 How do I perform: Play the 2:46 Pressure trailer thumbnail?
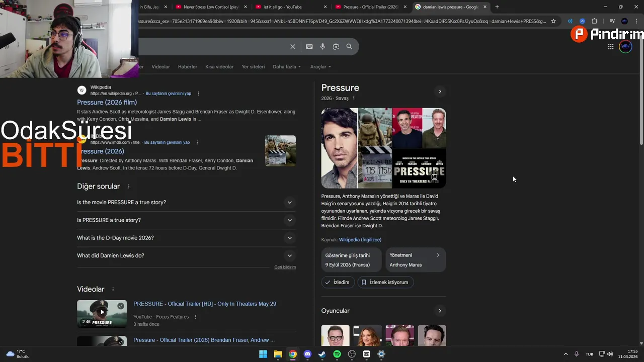[x=102, y=314]
